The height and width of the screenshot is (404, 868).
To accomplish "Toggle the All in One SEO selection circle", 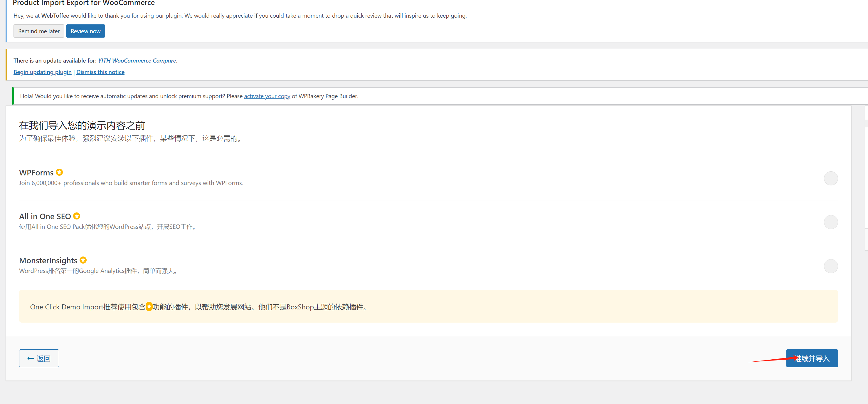I will click(831, 222).
